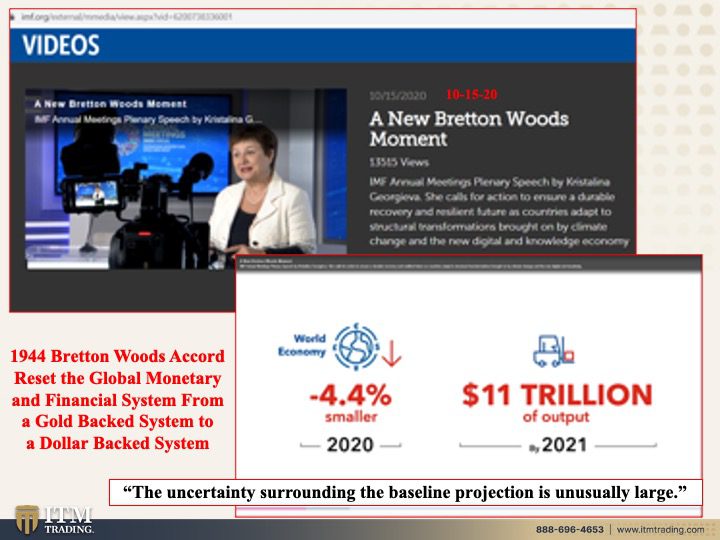Click the imf.org URL in address bar
720x540 pixels.
point(126,17)
